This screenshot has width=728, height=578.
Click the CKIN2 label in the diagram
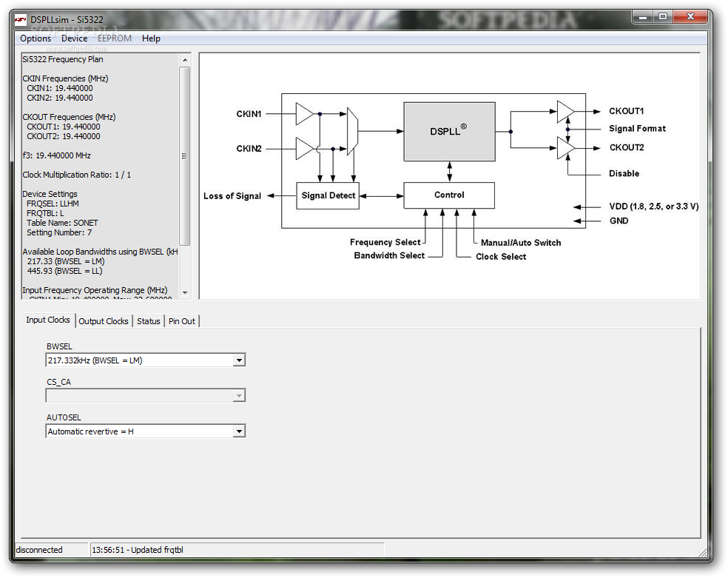point(249,149)
